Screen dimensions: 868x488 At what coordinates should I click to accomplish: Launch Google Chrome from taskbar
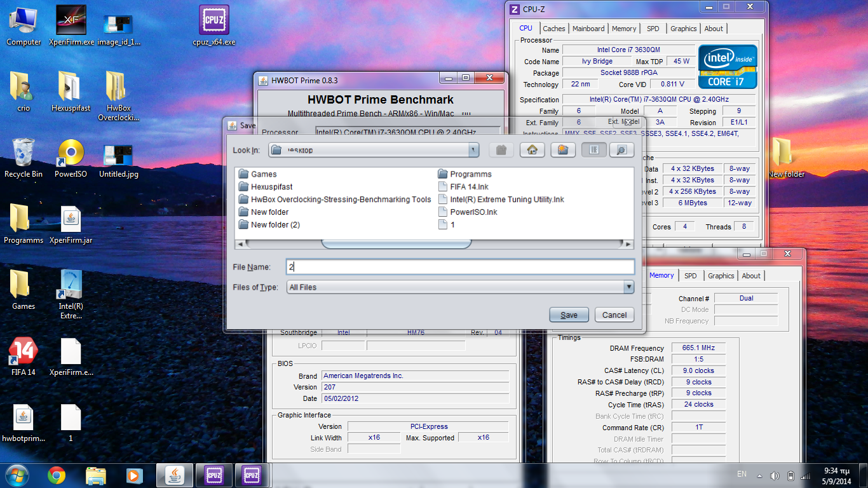[57, 475]
